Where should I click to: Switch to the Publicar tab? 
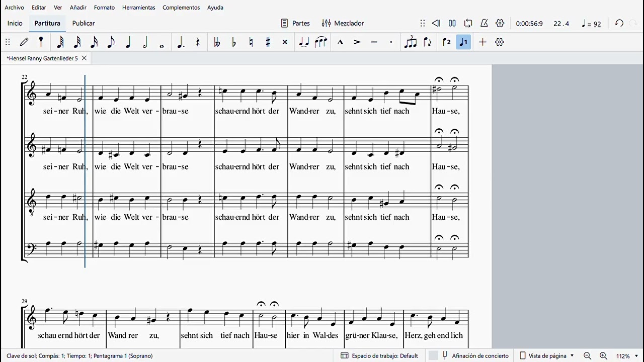tap(84, 23)
